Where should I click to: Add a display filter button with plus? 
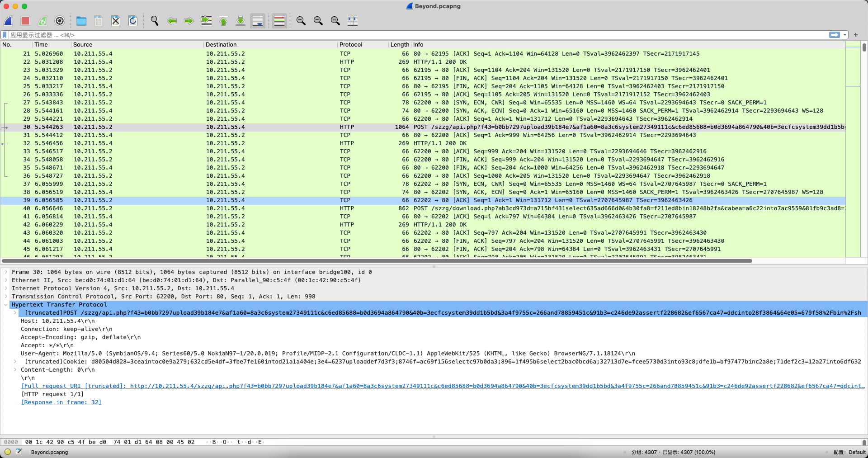coord(856,35)
